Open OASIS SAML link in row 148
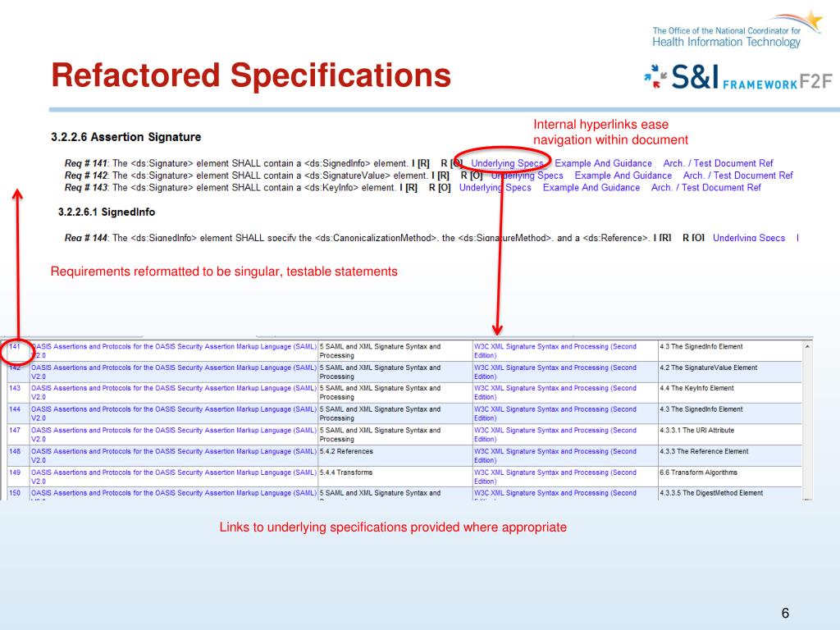This screenshot has height=630, width=840. [x=174, y=455]
